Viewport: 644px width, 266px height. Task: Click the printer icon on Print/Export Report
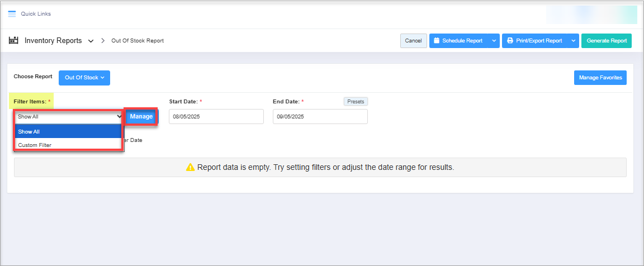point(510,41)
